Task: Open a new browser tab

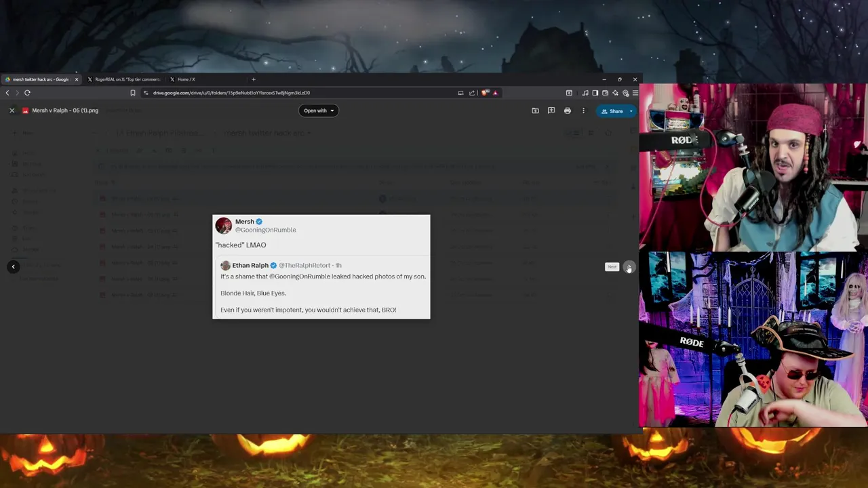Action: [254, 79]
